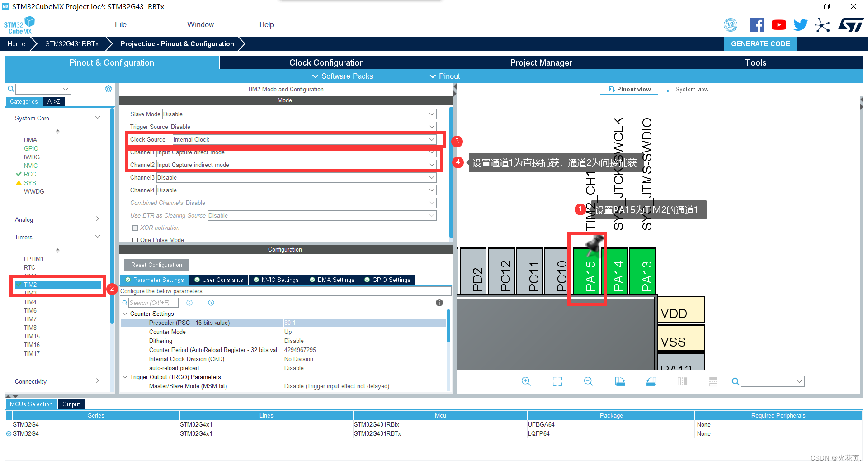Image resolution: width=868 pixels, height=466 pixels.
Task: Open the Clock Source dropdown
Action: tap(304, 139)
